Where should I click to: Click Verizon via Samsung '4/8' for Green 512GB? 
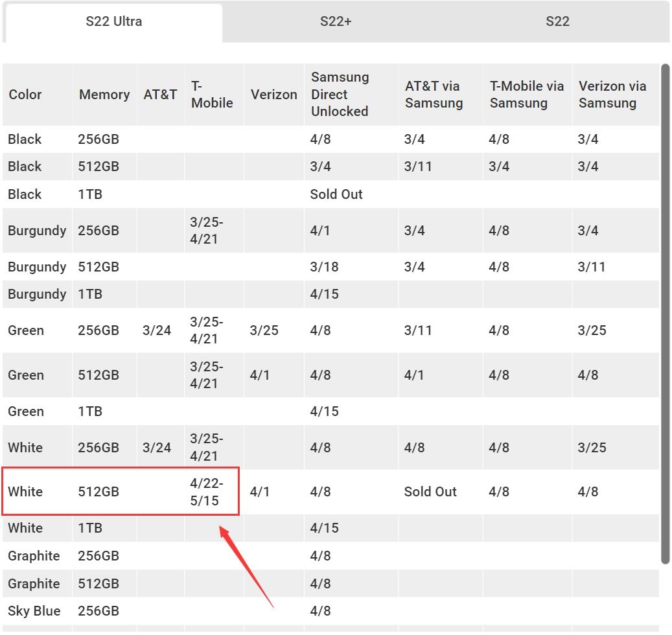(x=588, y=375)
